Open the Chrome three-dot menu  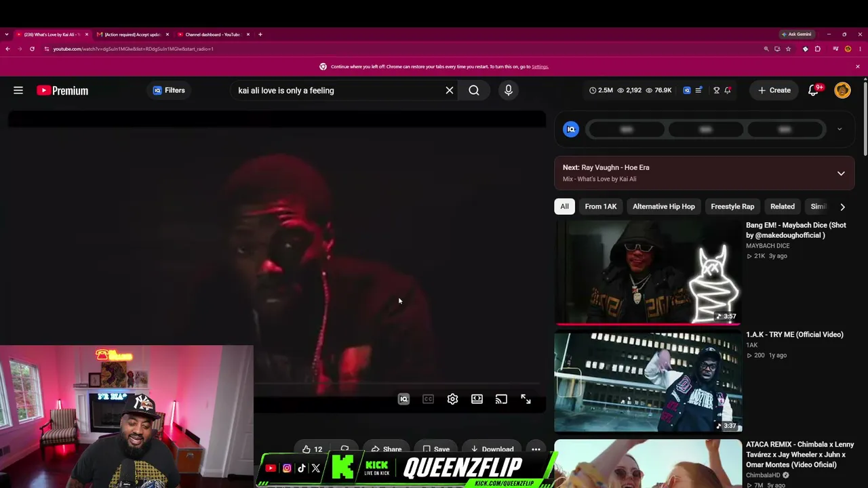(x=859, y=49)
